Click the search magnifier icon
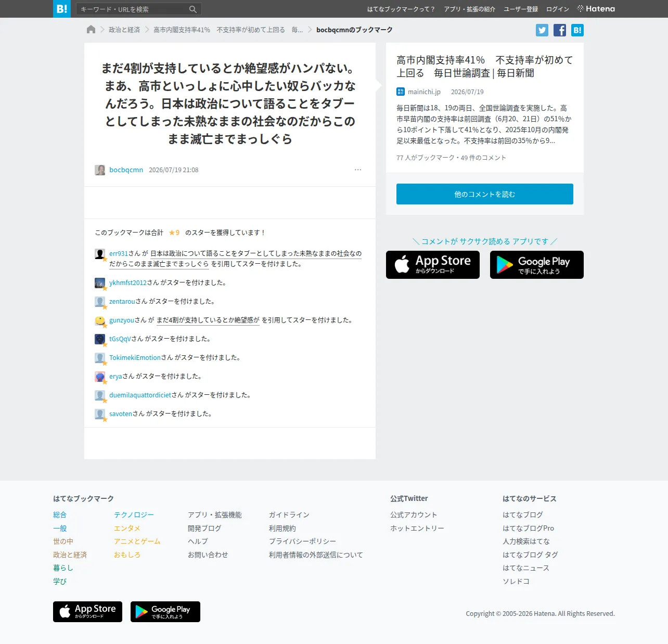668x644 pixels. (x=192, y=9)
